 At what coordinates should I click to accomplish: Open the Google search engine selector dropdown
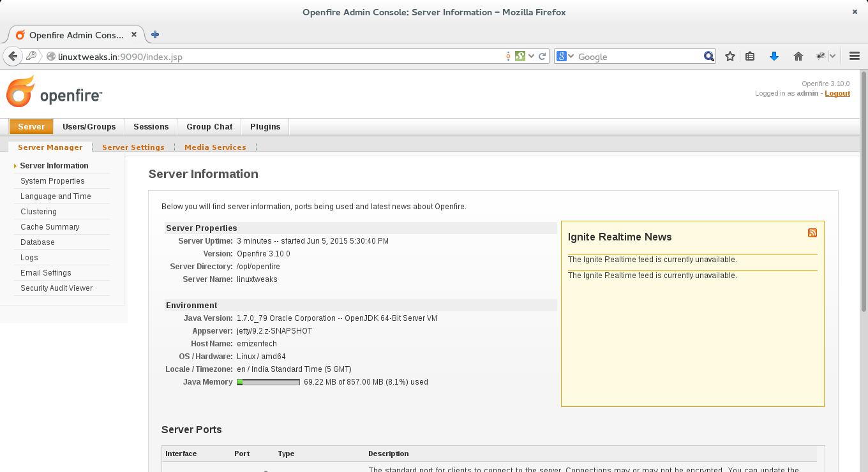[x=565, y=56]
